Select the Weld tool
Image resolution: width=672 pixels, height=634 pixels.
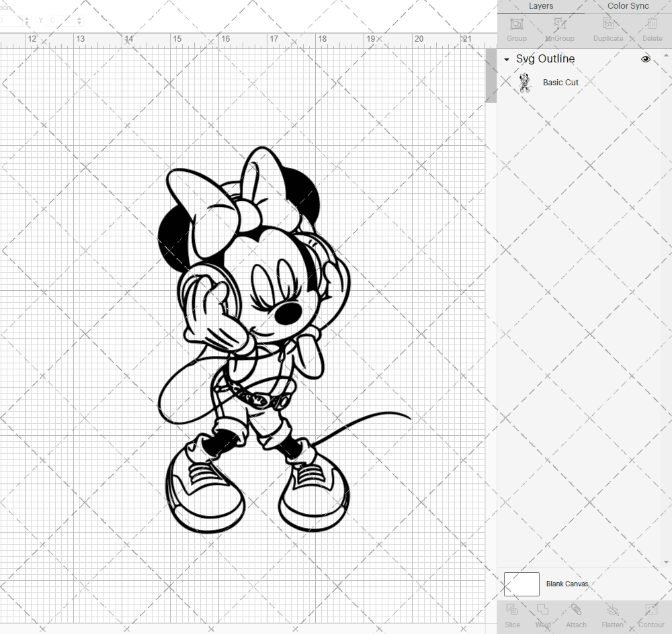click(542, 615)
